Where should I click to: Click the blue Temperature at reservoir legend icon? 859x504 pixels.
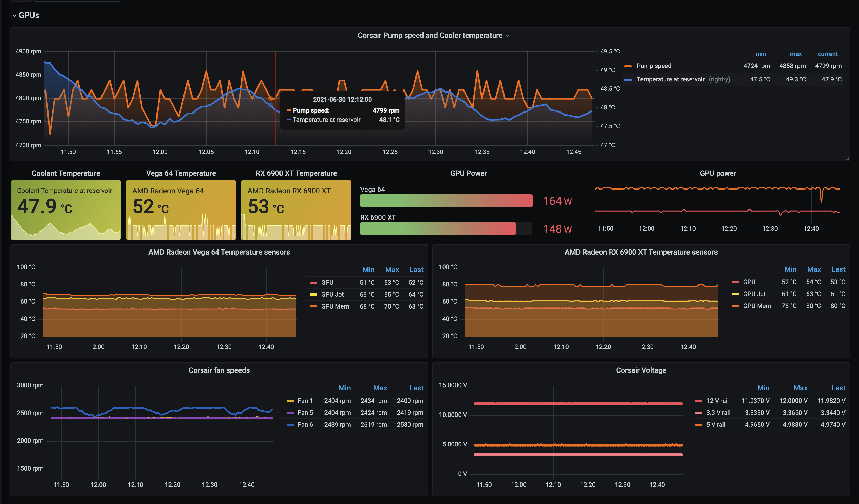628,80
